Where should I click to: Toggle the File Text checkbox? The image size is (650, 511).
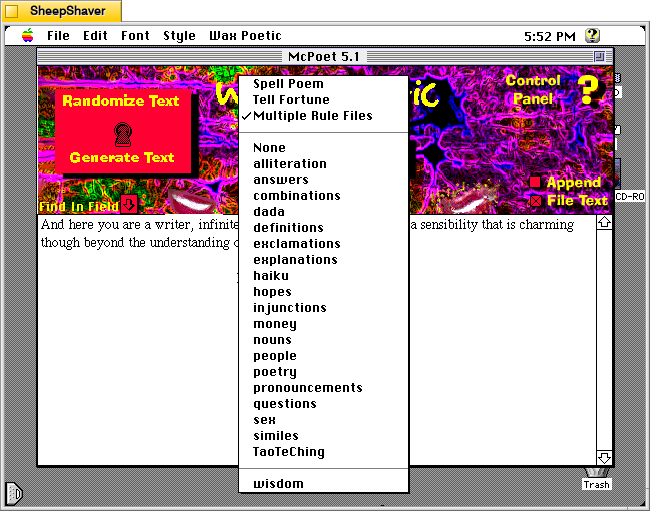536,201
